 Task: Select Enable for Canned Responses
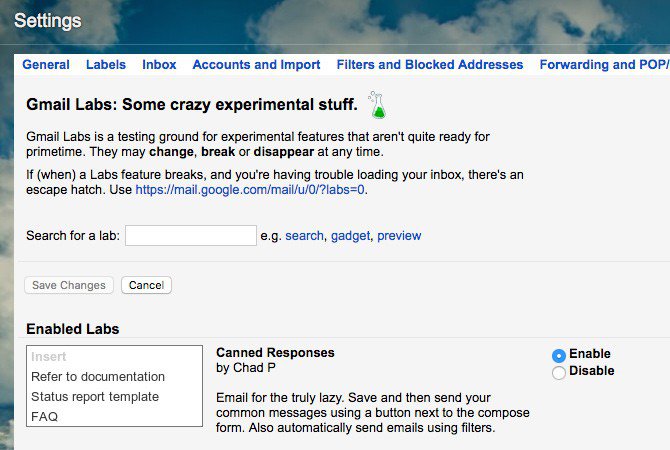pyautogui.click(x=558, y=355)
